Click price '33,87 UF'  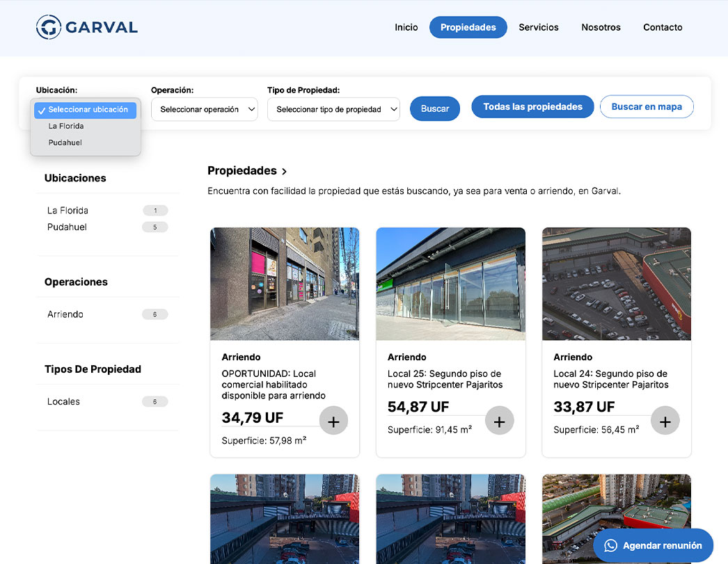584,407
